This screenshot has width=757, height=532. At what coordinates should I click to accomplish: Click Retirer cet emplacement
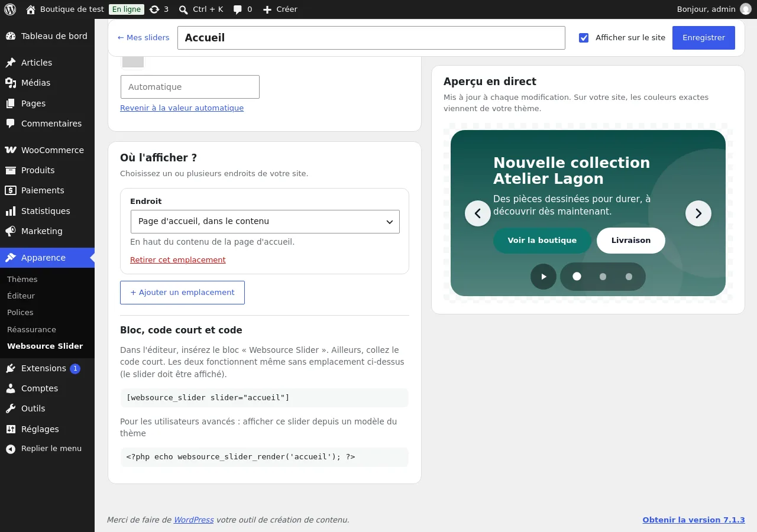[178, 260]
